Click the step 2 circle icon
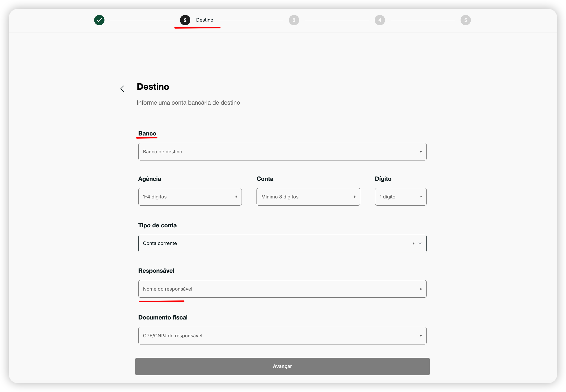The image size is (566, 392). [185, 20]
